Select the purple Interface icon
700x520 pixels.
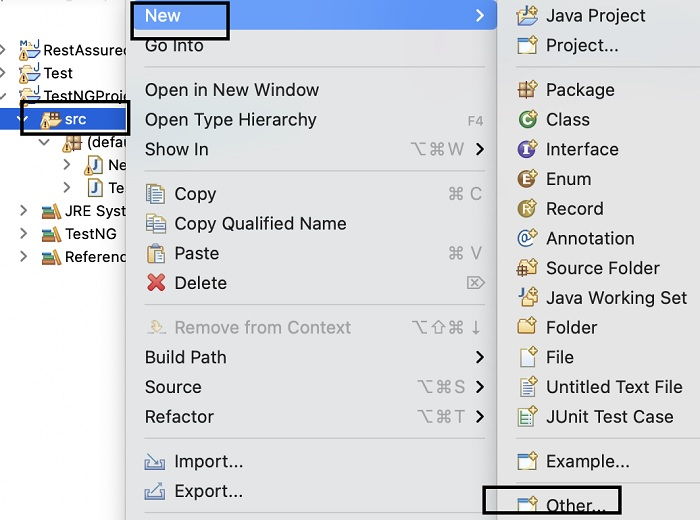click(x=528, y=150)
